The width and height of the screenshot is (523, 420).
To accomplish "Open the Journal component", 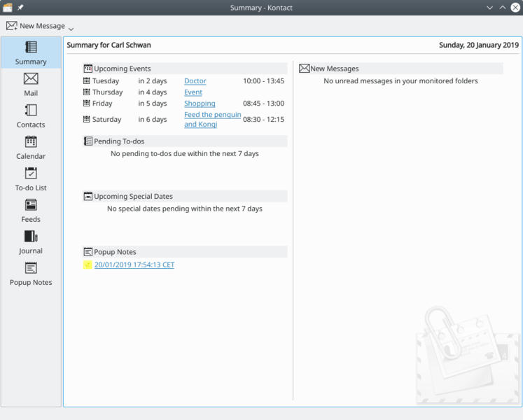I will pos(31,242).
